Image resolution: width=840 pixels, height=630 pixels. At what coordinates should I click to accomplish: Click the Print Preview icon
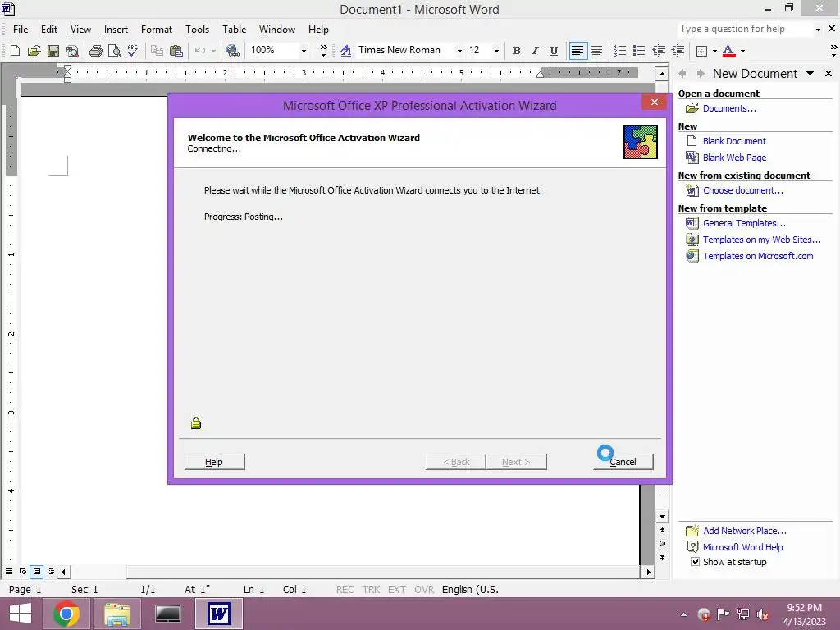click(115, 51)
